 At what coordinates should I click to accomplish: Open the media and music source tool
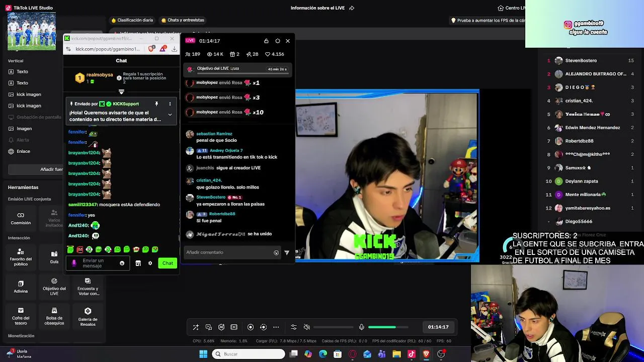click(209, 327)
